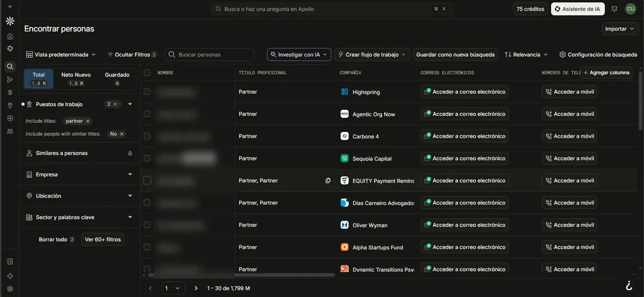The width and height of the screenshot is (644, 297).
Task: Click the Agregar columna button
Action: [x=606, y=72]
